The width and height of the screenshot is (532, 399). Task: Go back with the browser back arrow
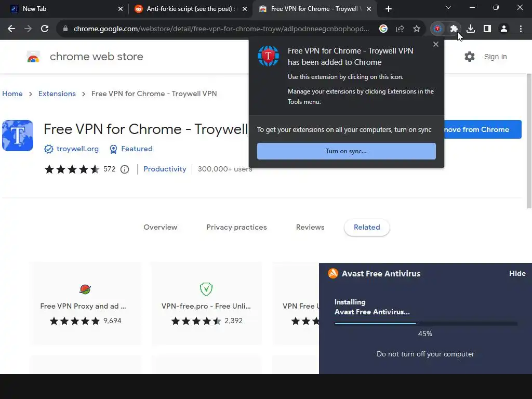[11, 29]
